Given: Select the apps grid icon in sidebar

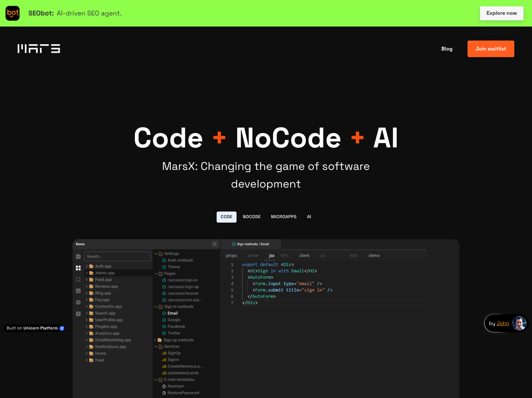Looking at the screenshot, I should pos(78,268).
